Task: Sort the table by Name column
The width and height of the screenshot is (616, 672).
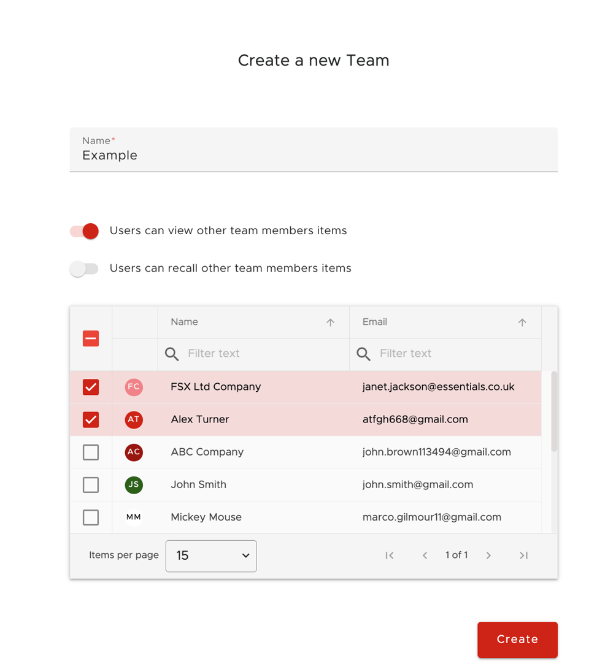Action: tap(330, 322)
